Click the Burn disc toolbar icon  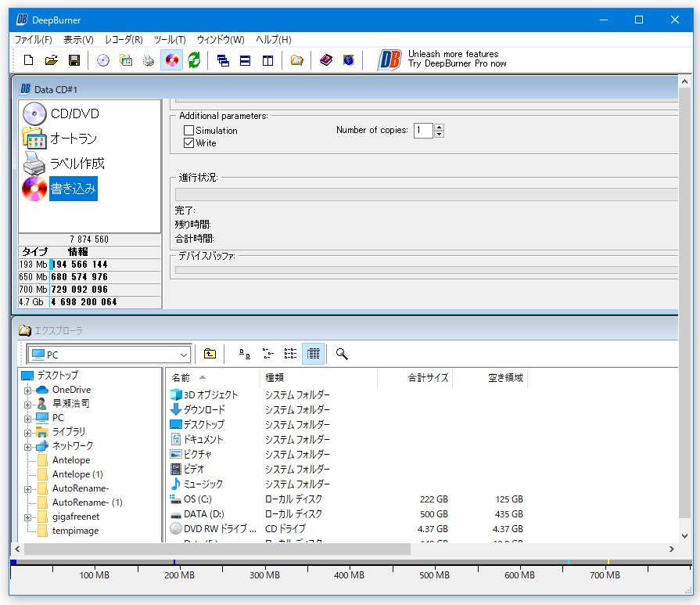tap(172, 60)
